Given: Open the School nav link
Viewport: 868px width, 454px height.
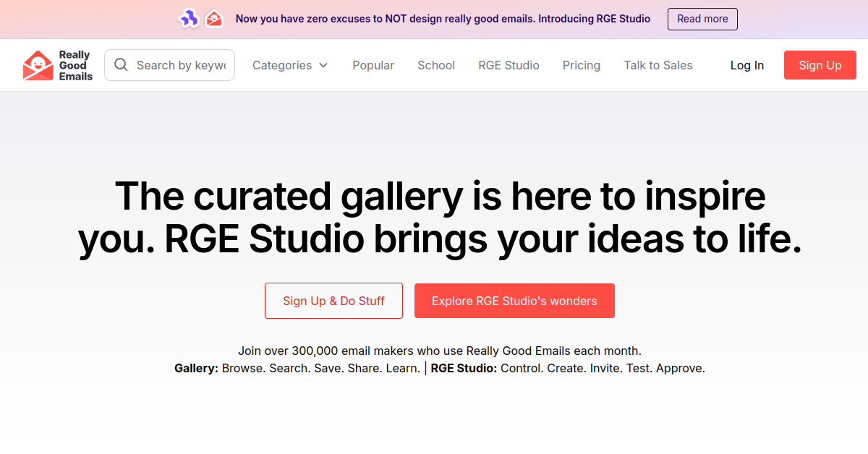Looking at the screenshot, I should click(436, 65).
